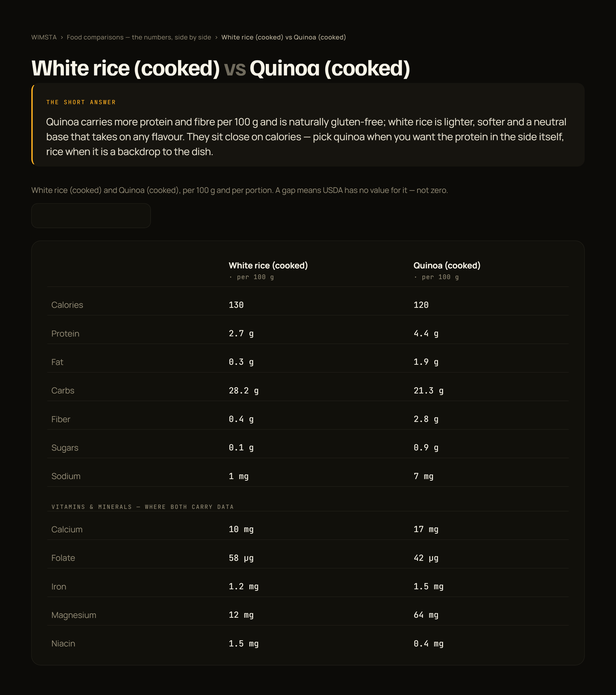Select the Quinoa magnesium value 64 mg
The height and width of the screenshot is (695, 616).
click(426, 615)
